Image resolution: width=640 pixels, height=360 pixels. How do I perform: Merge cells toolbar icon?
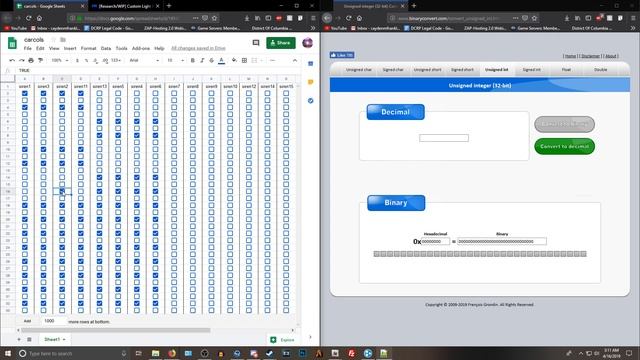254,60
